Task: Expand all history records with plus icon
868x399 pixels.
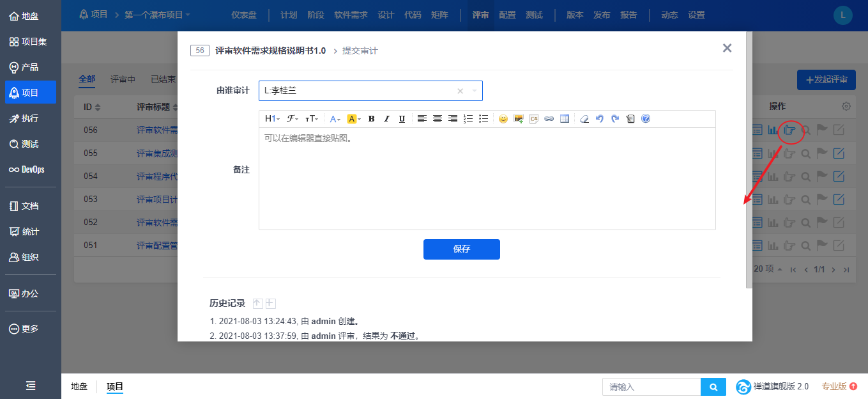Action: [x=270, y=303]
